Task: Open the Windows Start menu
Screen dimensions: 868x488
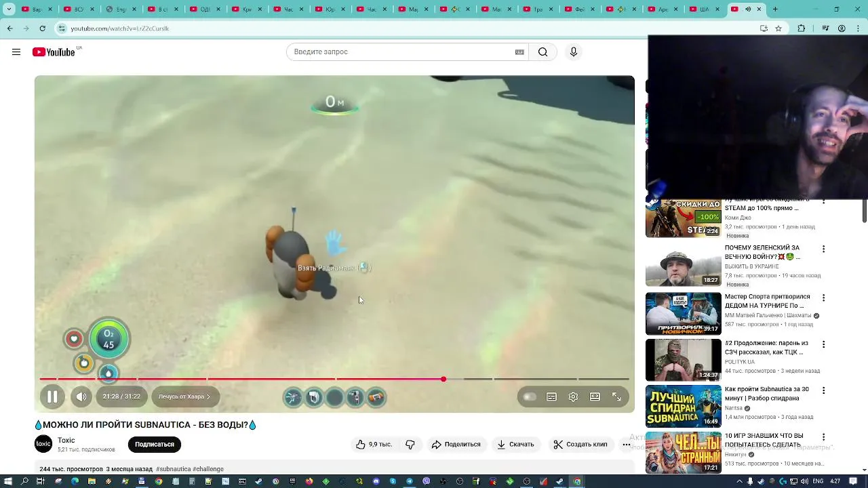Action: (7, 481)
